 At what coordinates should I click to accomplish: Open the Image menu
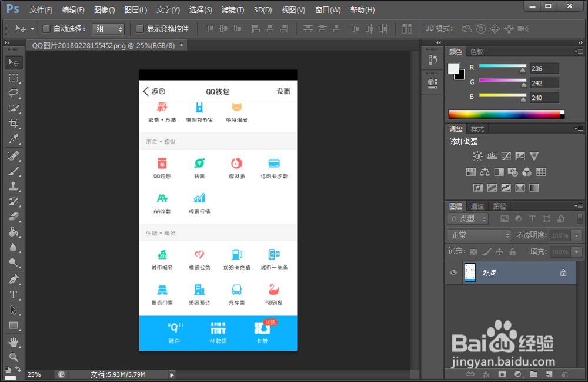click(x=104, y=10)
